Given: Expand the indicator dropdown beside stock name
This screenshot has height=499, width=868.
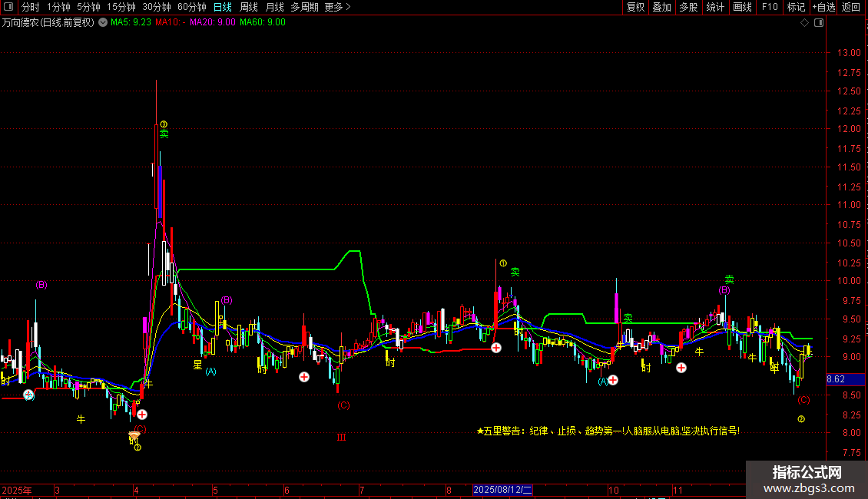Looking at the screenshot, I should coord(104,23).
